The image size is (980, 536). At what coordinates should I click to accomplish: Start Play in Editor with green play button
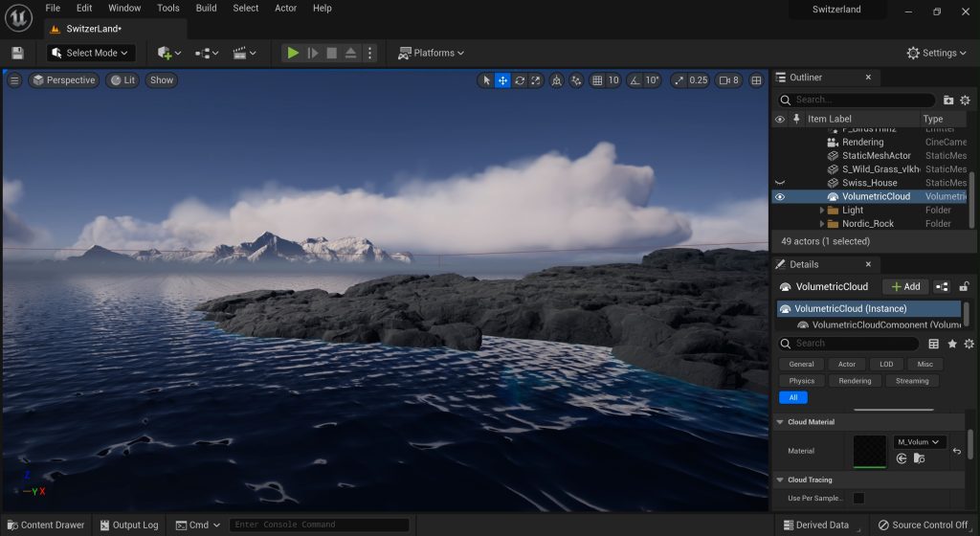pyautogui.click(x=293, y=53)
